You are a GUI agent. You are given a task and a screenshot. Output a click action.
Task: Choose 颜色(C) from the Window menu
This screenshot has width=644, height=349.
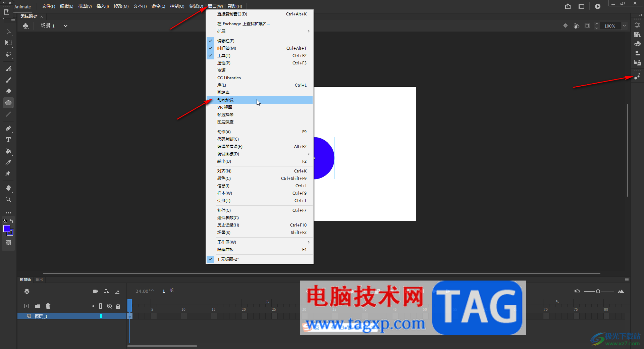[260, 179]
